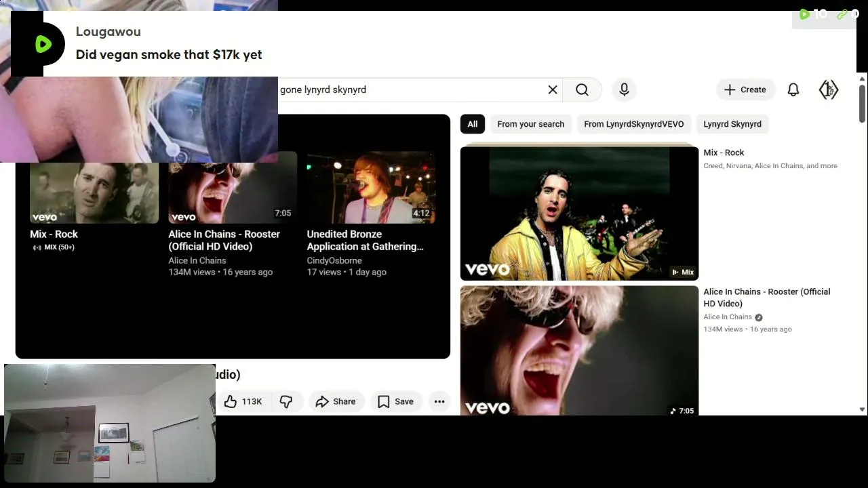Open end-screen Mix - Rock thumbnail

[94, 192]
